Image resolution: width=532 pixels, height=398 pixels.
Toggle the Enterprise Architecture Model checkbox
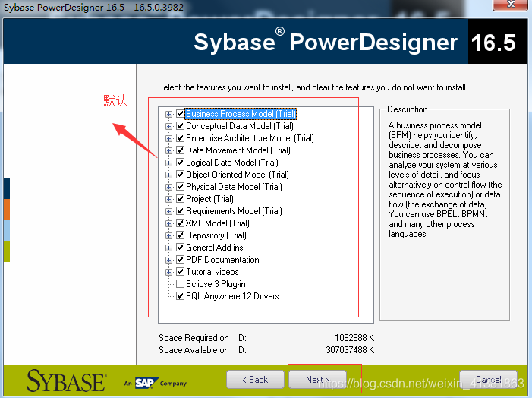coord(180,138)
